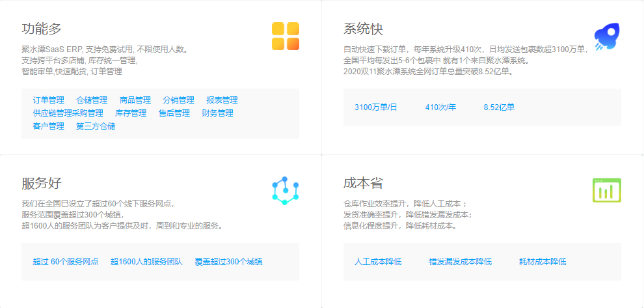644x308 pixels.
Task: Click the 功能多 heading
Action: (42, 29)
